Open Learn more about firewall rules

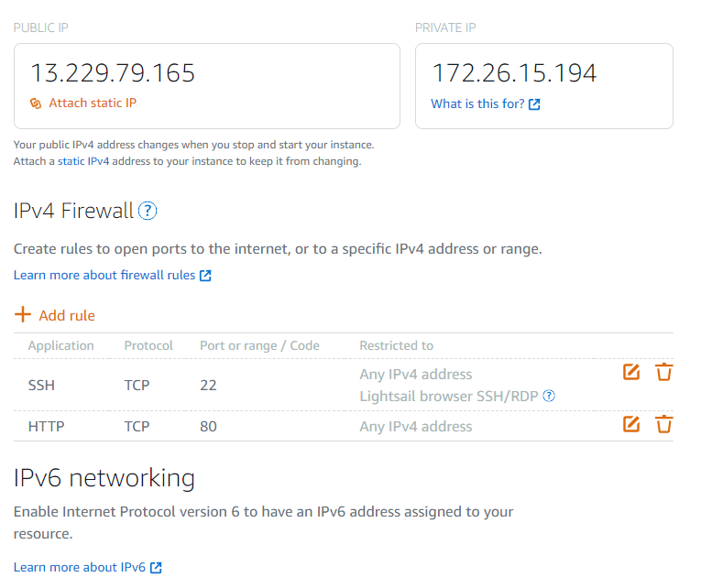coord(104,276)
